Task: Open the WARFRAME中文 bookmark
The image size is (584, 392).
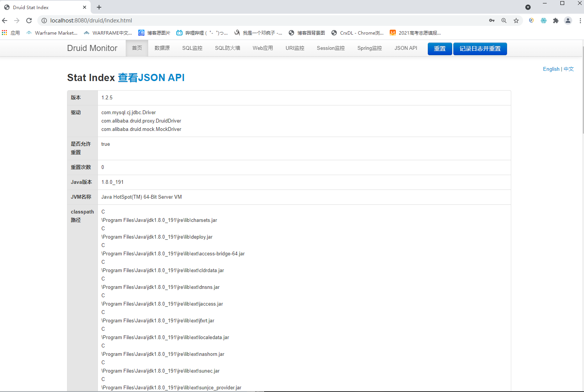Action: point(108,33)
